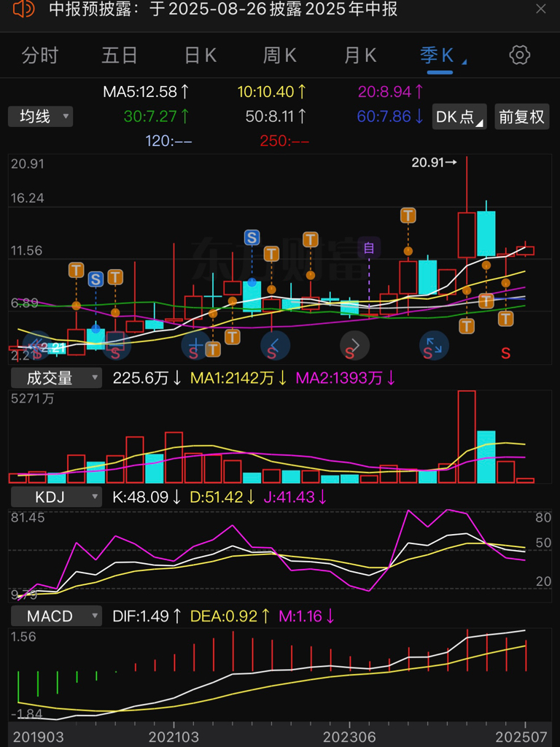Switch to the 日K tab
Viewport: 560px width, 747px height.
201,55
